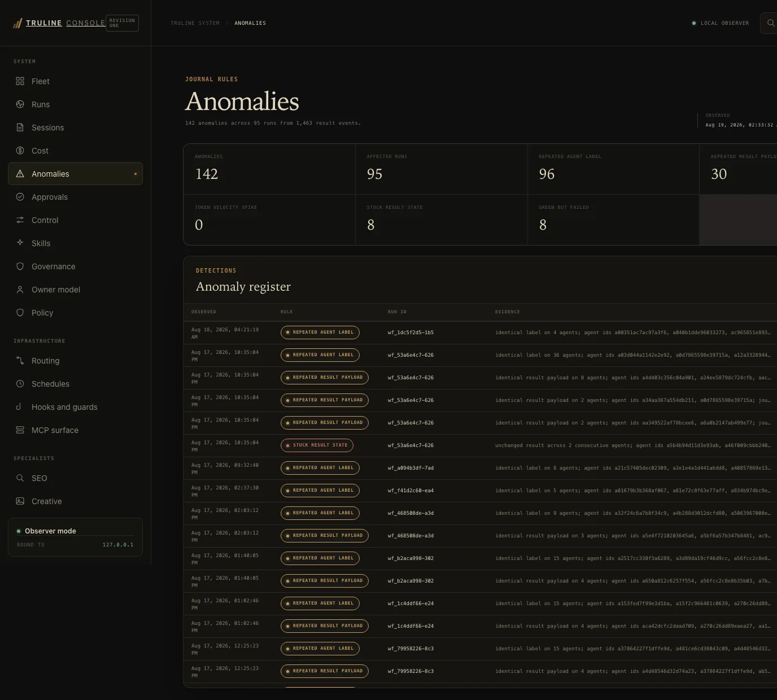Click the Sessions document icon

(20, 128)
